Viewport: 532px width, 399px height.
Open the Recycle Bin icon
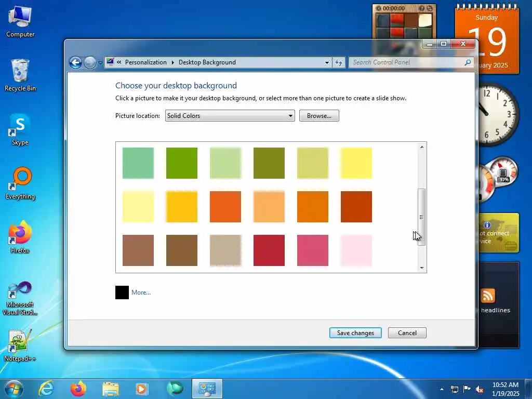[20, 75]
